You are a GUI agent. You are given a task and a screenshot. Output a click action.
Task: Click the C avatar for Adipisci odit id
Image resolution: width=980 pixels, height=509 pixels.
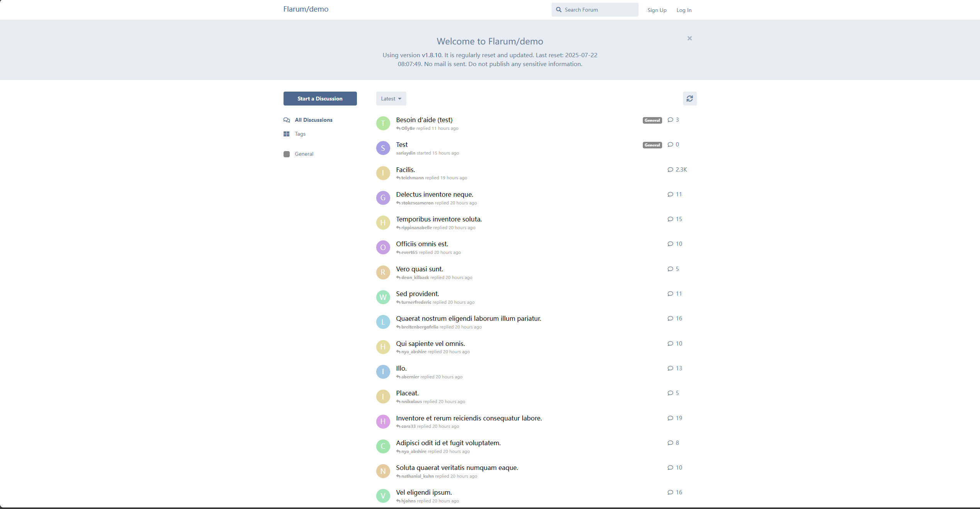point(383,446)
